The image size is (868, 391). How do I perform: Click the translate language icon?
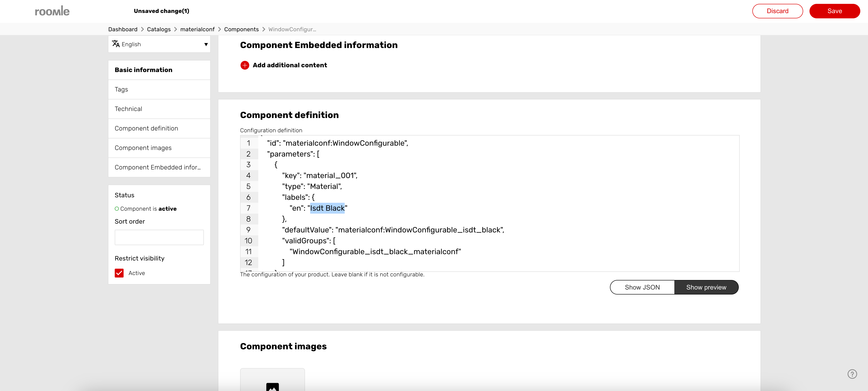coord(116,44)
